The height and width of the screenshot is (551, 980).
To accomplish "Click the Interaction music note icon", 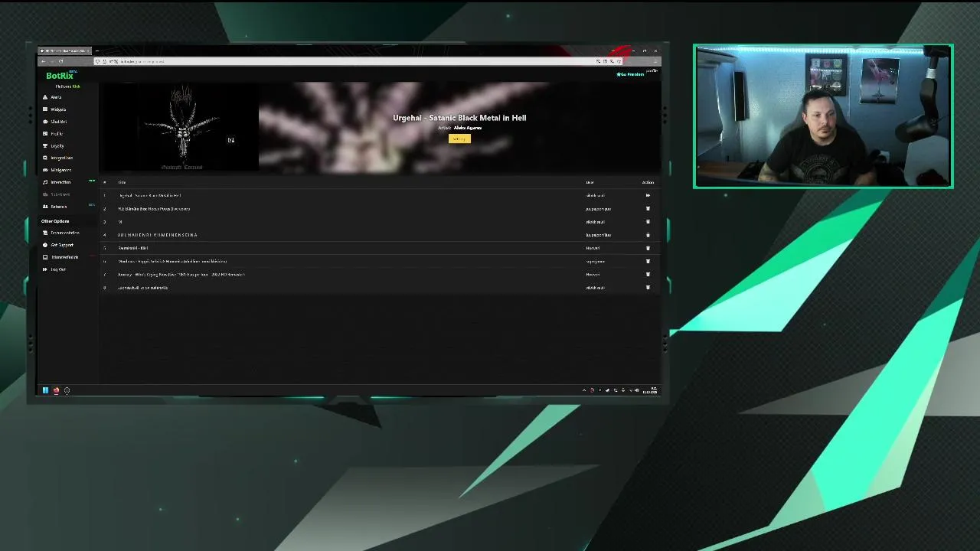I will (x=45, y=182).
